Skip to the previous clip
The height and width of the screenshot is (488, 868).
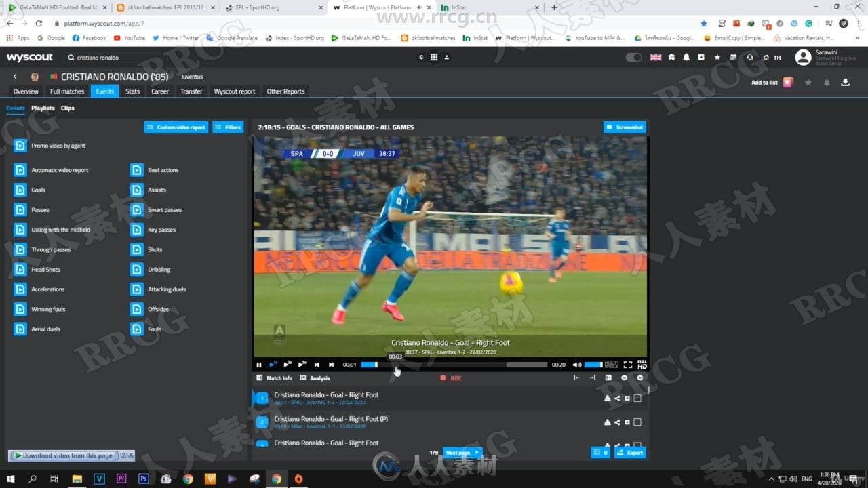point(317,365)
